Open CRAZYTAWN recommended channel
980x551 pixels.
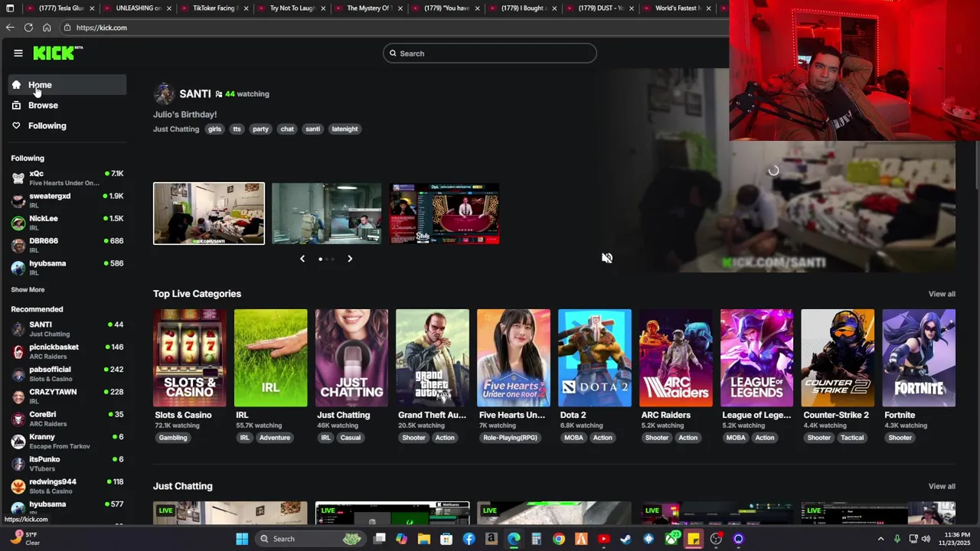(x=67, y=396)
